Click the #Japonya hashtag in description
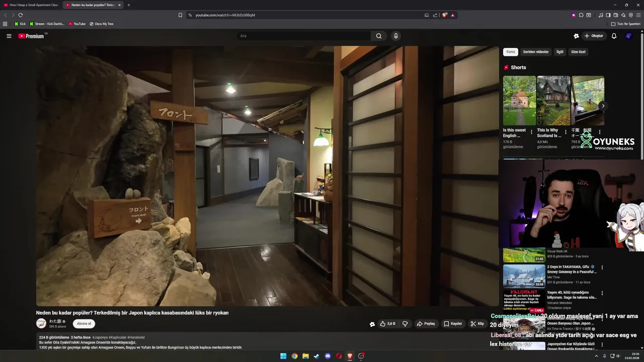Viewport: 644px width, 362px height. click(100, 337)
